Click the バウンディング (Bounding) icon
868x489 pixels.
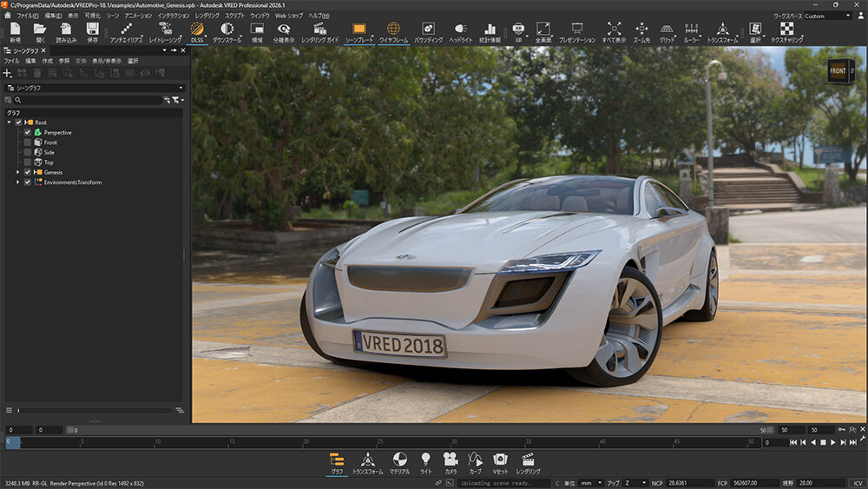tap(428, 32)
